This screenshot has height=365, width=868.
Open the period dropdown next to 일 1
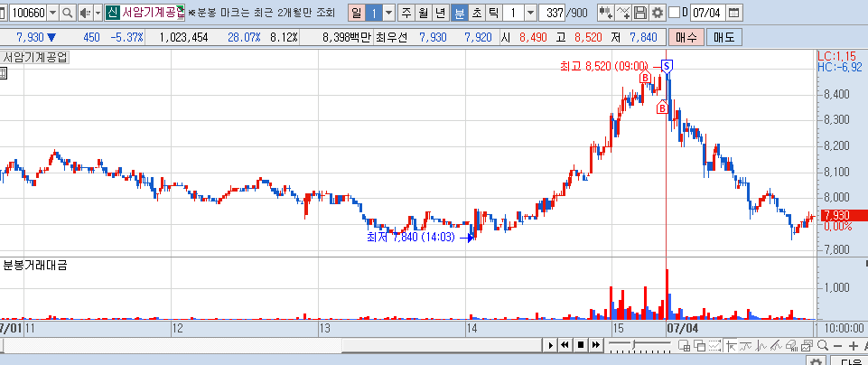click(389, 12)
